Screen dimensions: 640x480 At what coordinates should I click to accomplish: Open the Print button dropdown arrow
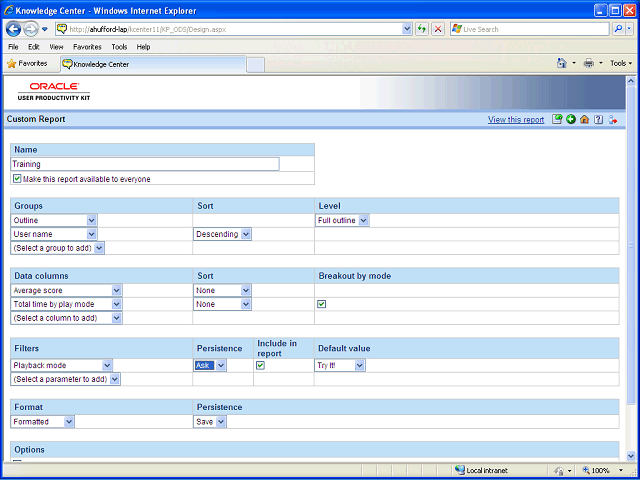(601, 63)
